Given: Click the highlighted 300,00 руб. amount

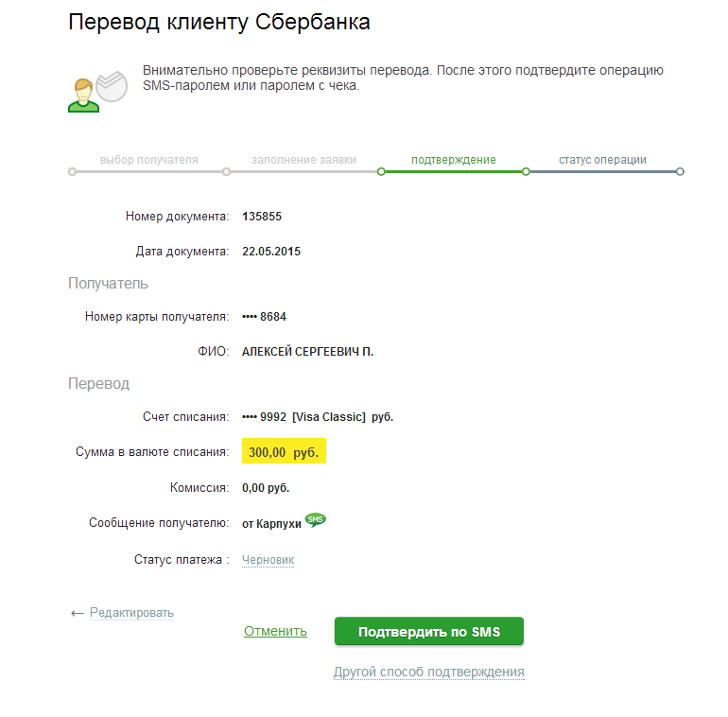Looking at the screenshot, I should click(284, 452).
